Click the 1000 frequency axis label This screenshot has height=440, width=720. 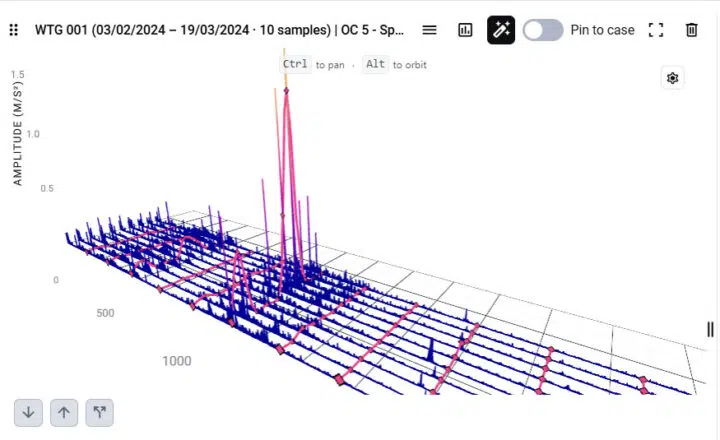coord(177,361)
